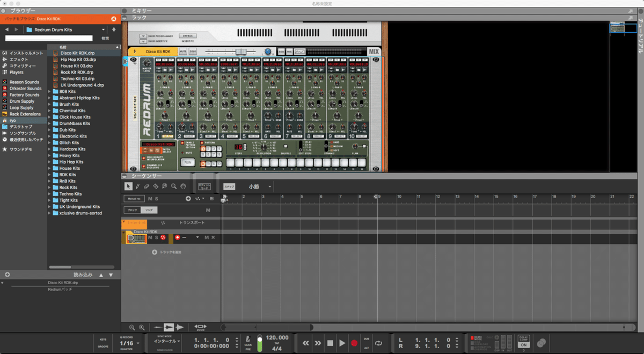Select Drum Supply in browser sidebar

pos(21,101)
